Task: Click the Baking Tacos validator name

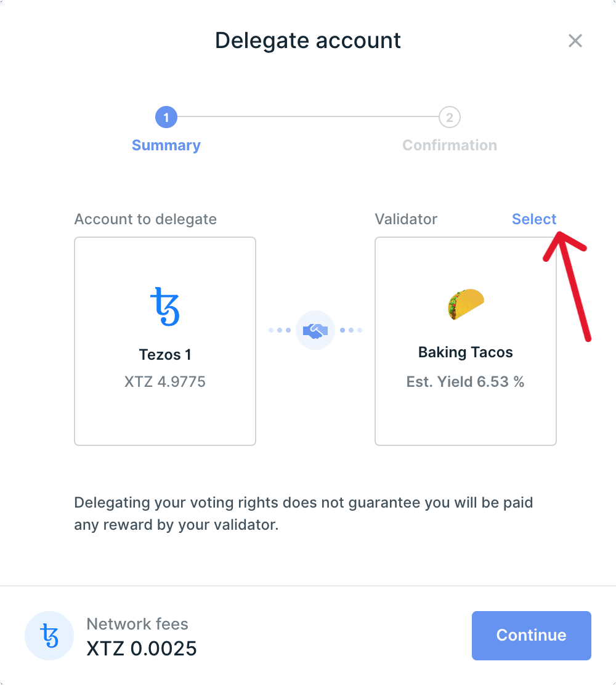Action: 465,352
